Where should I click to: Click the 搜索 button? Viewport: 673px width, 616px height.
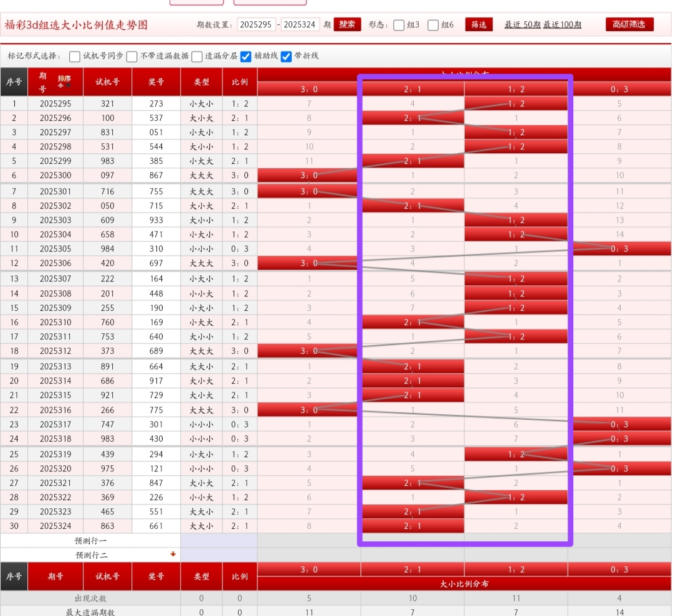click(347, 24)
